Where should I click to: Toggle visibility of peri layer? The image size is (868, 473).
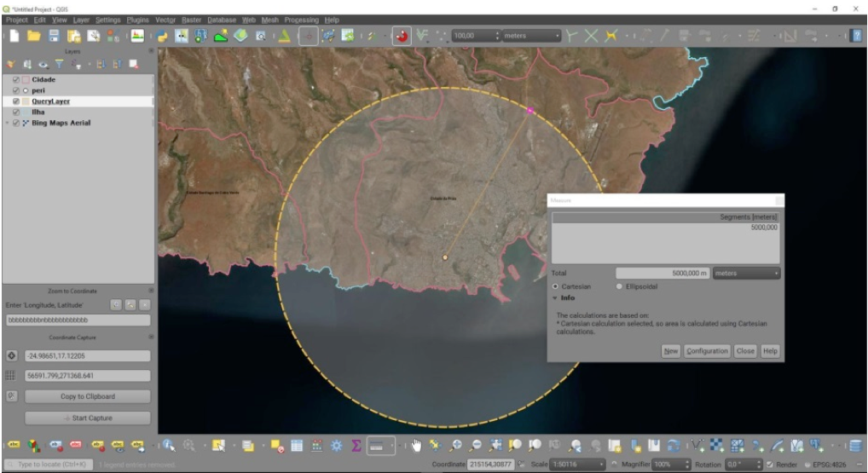16,90
